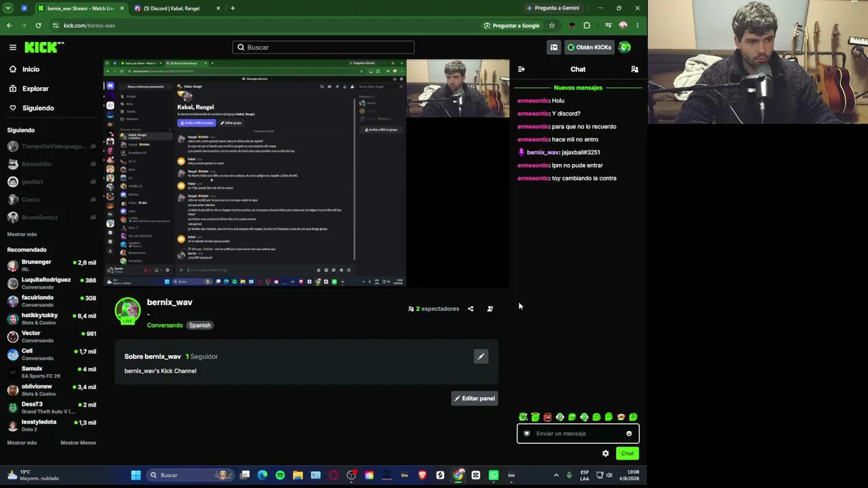Open the Kick profile avatar menu
The height and width of the screenshot is (488, 868).
[x=625, y=47]
